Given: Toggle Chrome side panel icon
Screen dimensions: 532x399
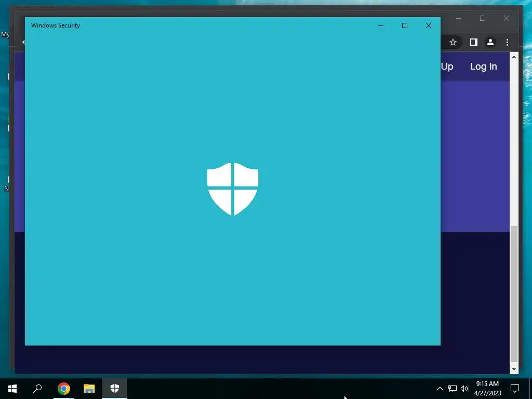Looking at the screenshot, I should coord(474,42).
